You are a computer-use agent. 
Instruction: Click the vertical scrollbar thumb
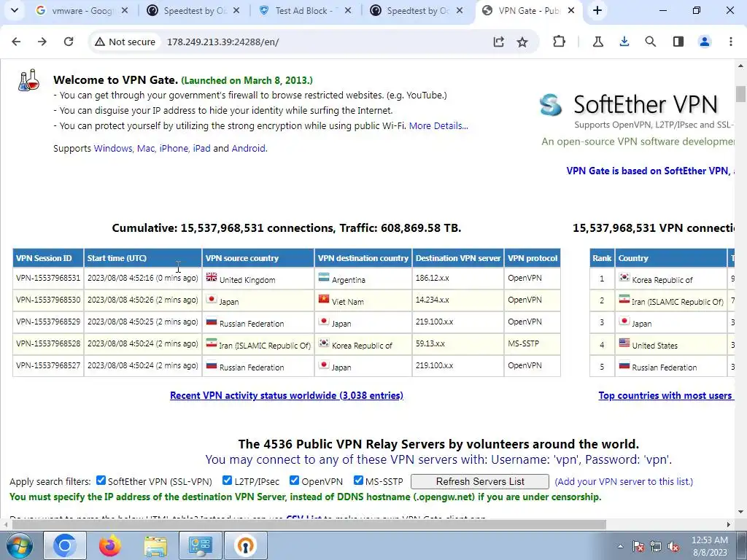click(740, 94)
